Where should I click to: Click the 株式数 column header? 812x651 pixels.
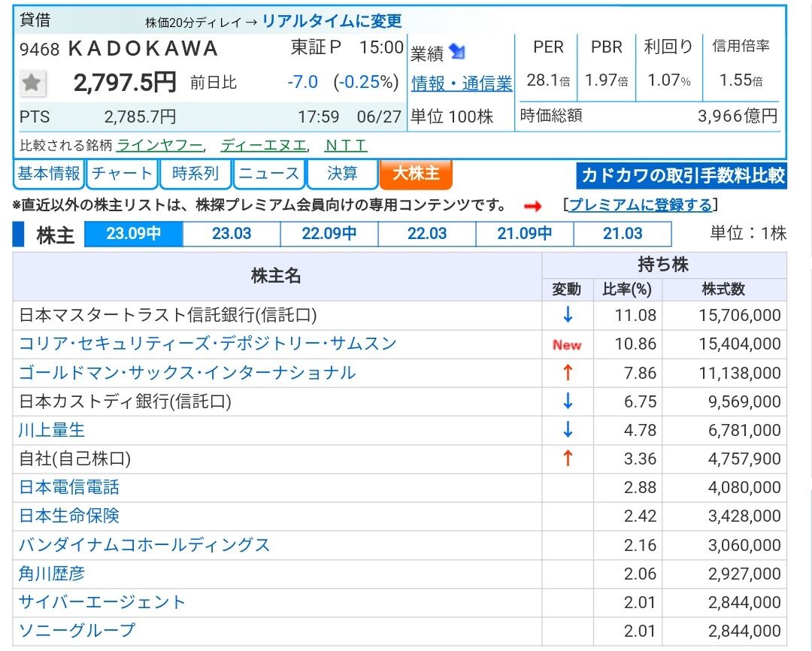pos(723,289)
